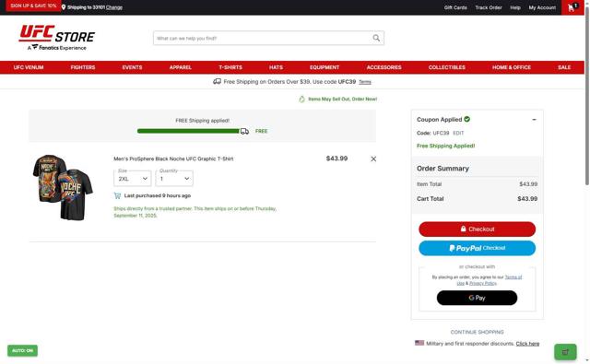Viewport: 590px width, 364px height.
Task: Open the HATS menu
Action: pyautogui.click(x=276, y=67)
